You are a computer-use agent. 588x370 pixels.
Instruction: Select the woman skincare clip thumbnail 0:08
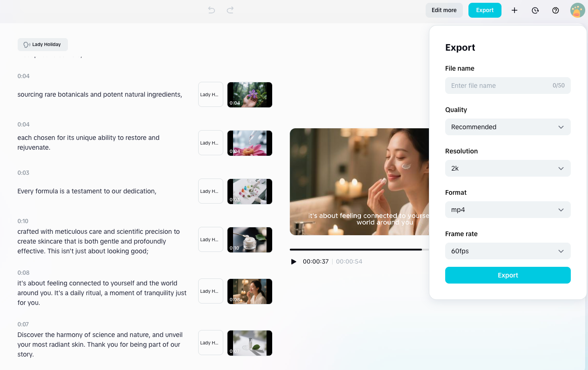(250, 291)
